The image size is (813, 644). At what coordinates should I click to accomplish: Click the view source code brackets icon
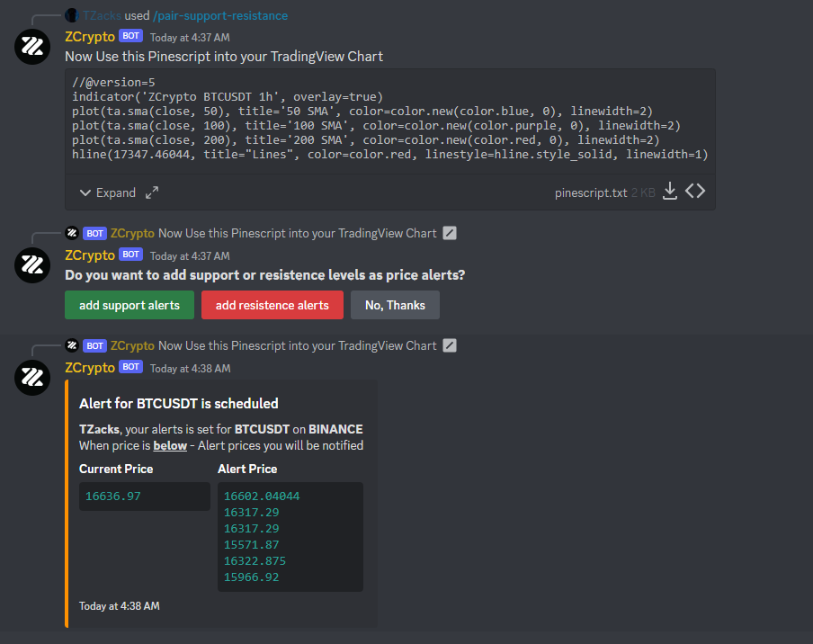tap(695, 192)
